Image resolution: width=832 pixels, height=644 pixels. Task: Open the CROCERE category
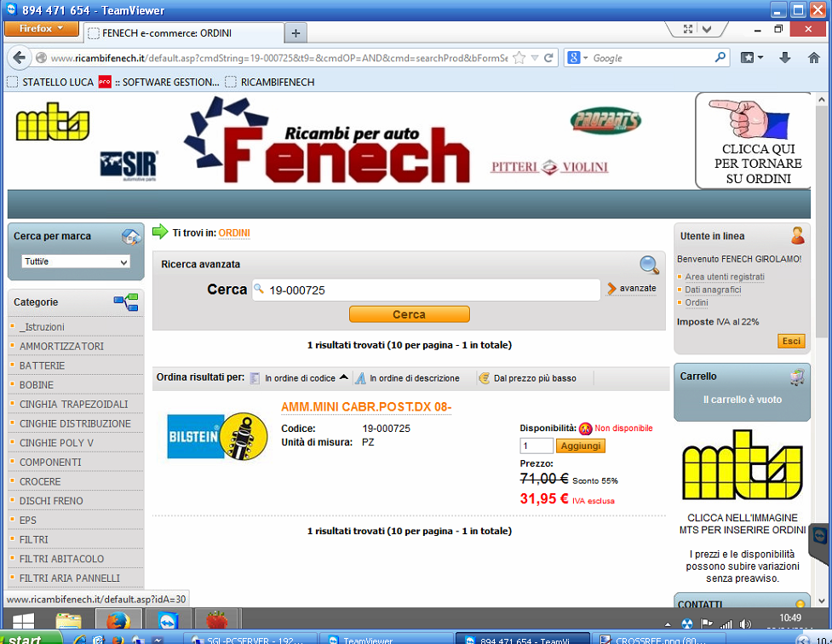[x=40, y=481]
